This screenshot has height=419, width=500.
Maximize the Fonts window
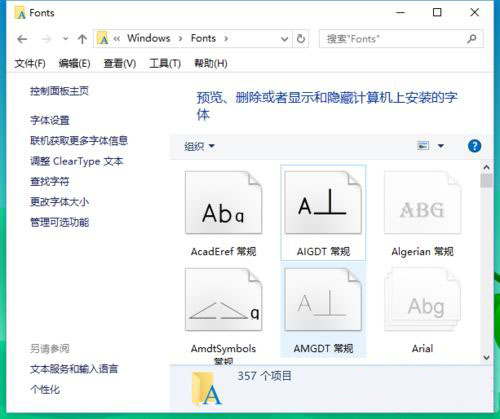pos(437,13)
